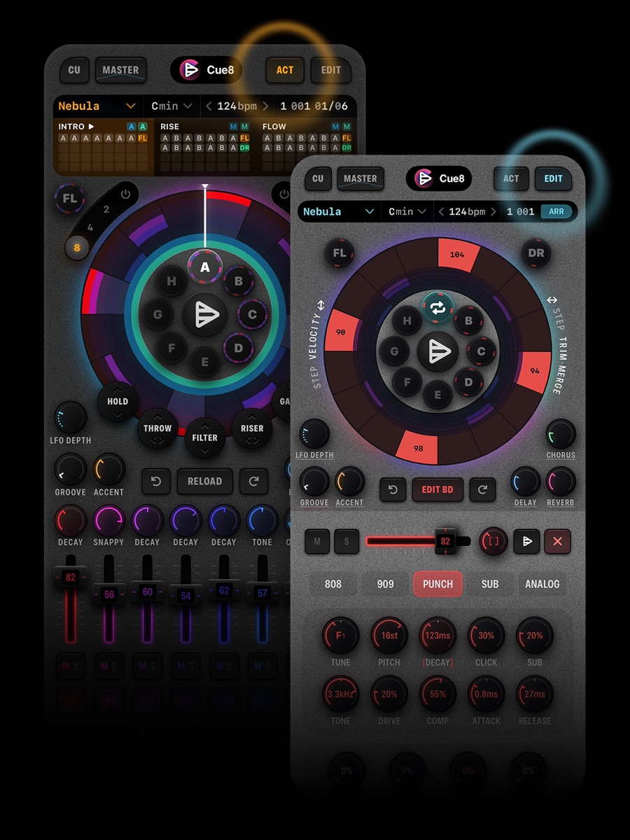
Task: Click the EDIT BD button
Action: point(437,490)
